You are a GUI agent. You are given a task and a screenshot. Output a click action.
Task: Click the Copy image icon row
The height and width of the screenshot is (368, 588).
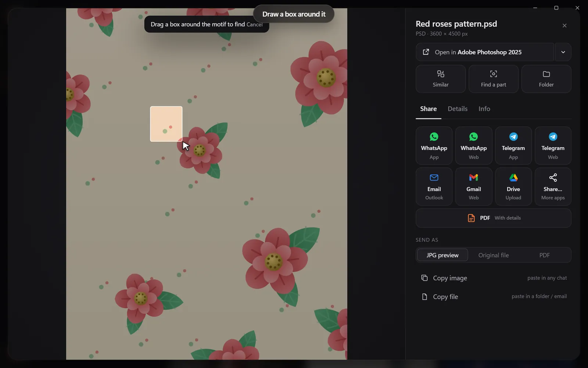pos(494,278)
